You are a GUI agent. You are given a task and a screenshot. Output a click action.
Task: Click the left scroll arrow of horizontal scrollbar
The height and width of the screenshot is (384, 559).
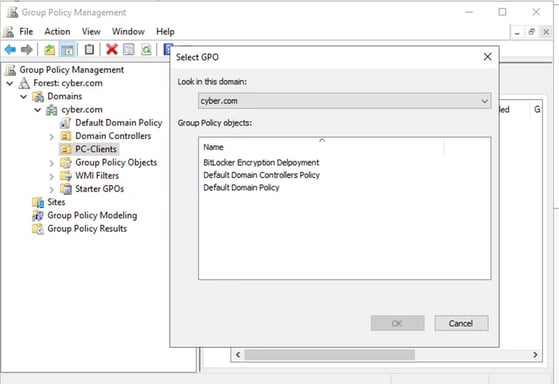click(238, 355)
